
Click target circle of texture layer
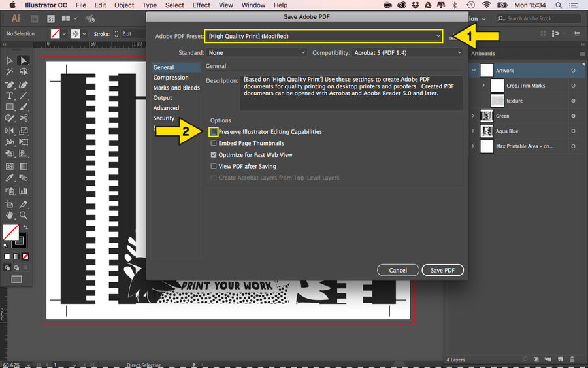[x=573, y=101]
